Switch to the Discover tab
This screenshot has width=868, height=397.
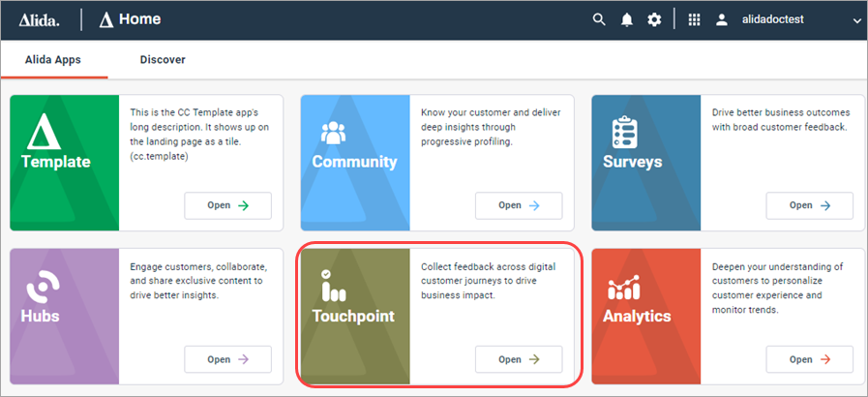click(163, 59)
